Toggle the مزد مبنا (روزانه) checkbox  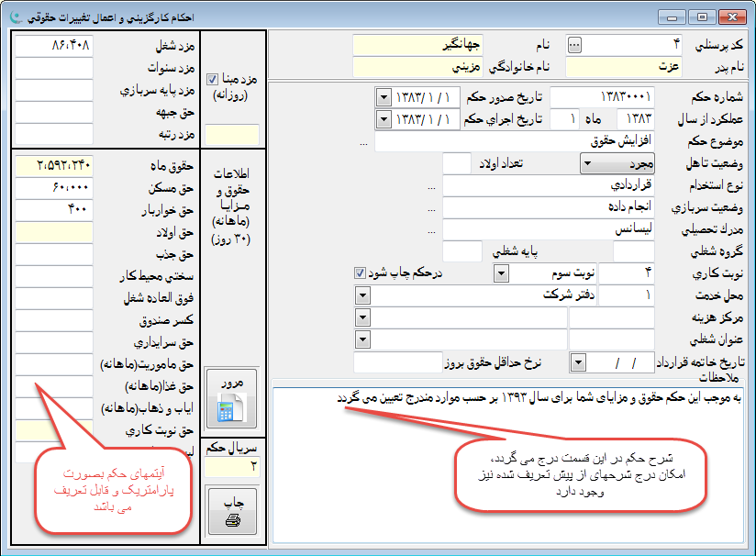point(213,79)
